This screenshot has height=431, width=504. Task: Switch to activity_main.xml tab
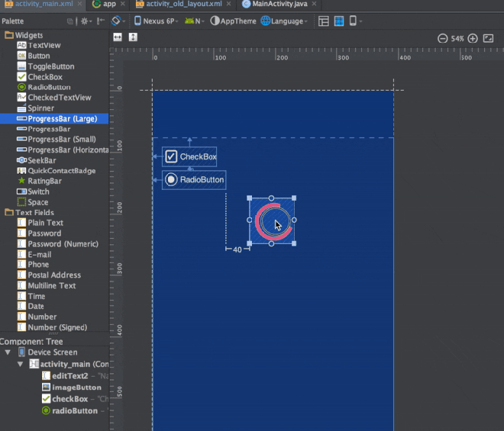point(40,4)
